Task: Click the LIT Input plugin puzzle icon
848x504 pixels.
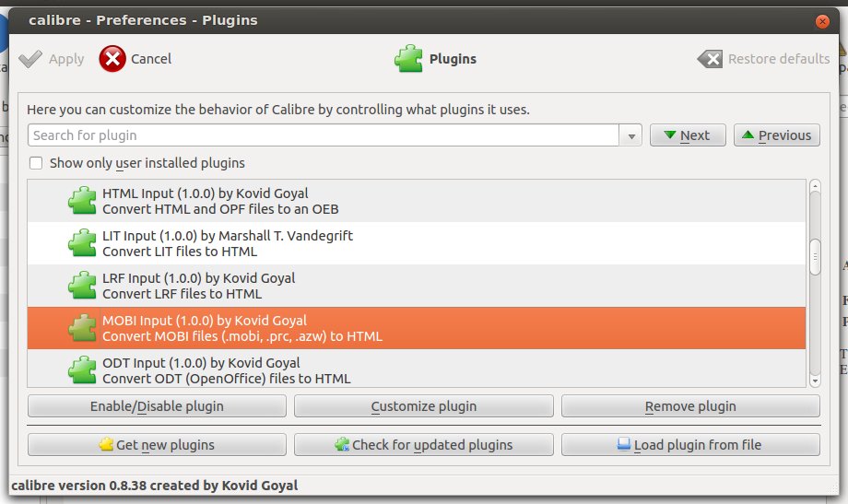Action: pyautogui.click(x=83, y=243)
